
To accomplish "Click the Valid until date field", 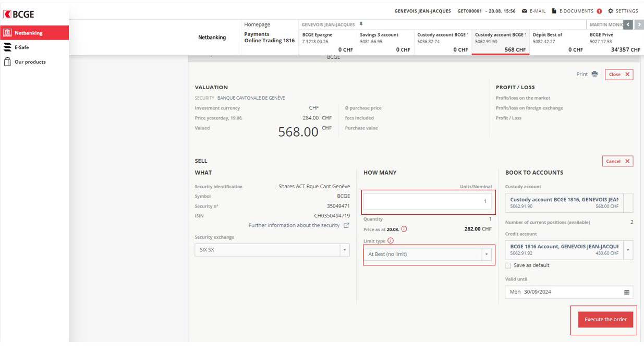I will pyautogui.click(x=569, y=292).
